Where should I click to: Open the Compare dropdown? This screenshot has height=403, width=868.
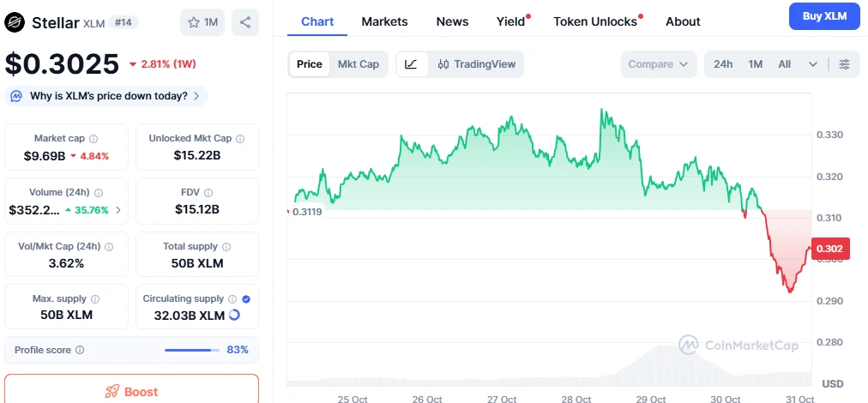point(658,64)
